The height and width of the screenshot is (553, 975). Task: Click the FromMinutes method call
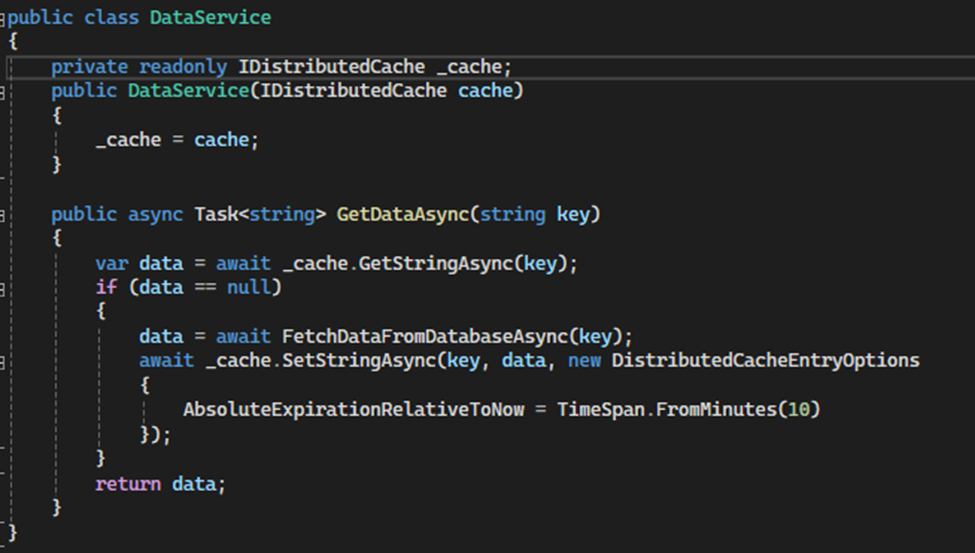[x=716, y=410]
